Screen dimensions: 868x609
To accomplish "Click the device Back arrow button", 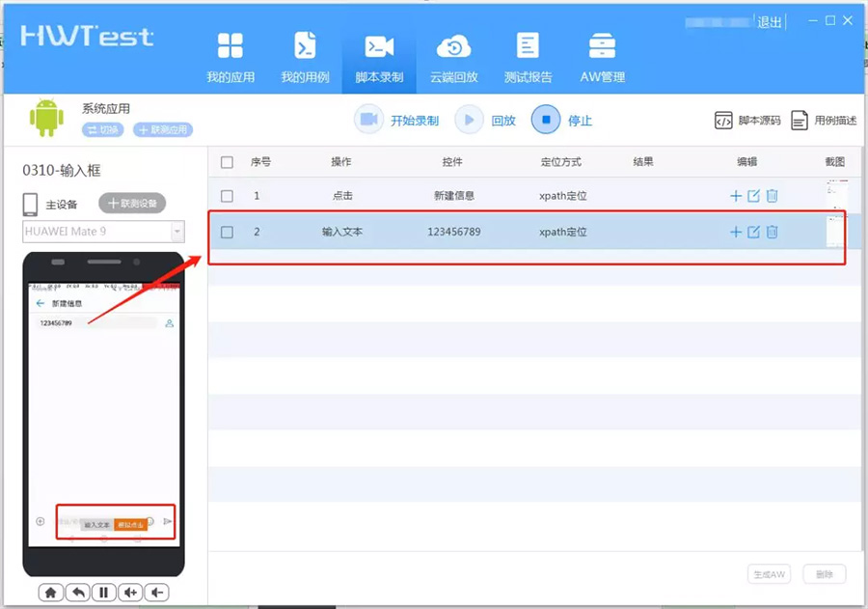I will [x=77, y=593].
